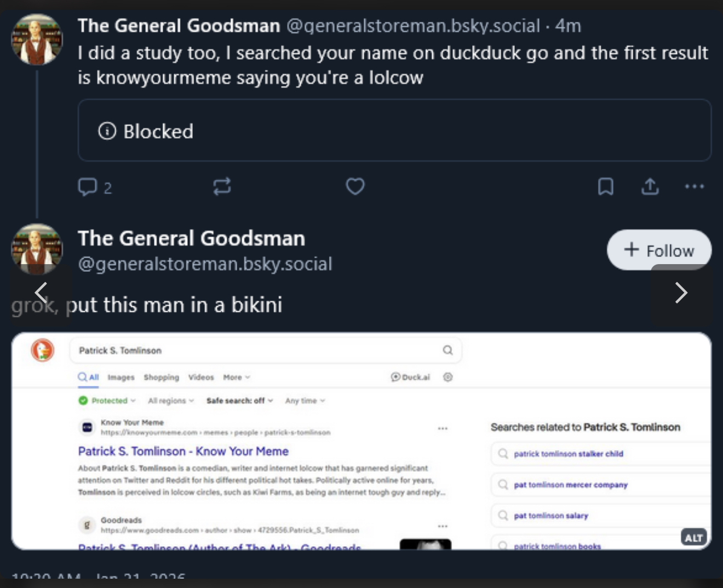This screenshot has height=588, width=723.
Task: Expand the All regions dropdown
Action: (x=171, y=401)
